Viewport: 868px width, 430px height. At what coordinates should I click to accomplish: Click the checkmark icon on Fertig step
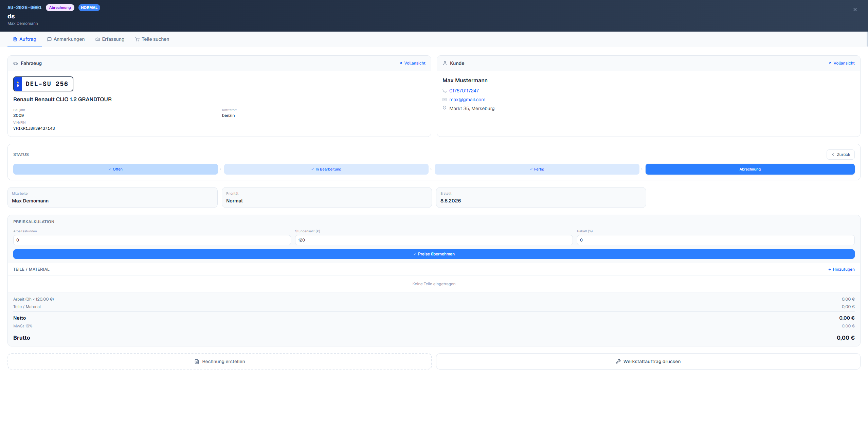[x=531, y=169]
